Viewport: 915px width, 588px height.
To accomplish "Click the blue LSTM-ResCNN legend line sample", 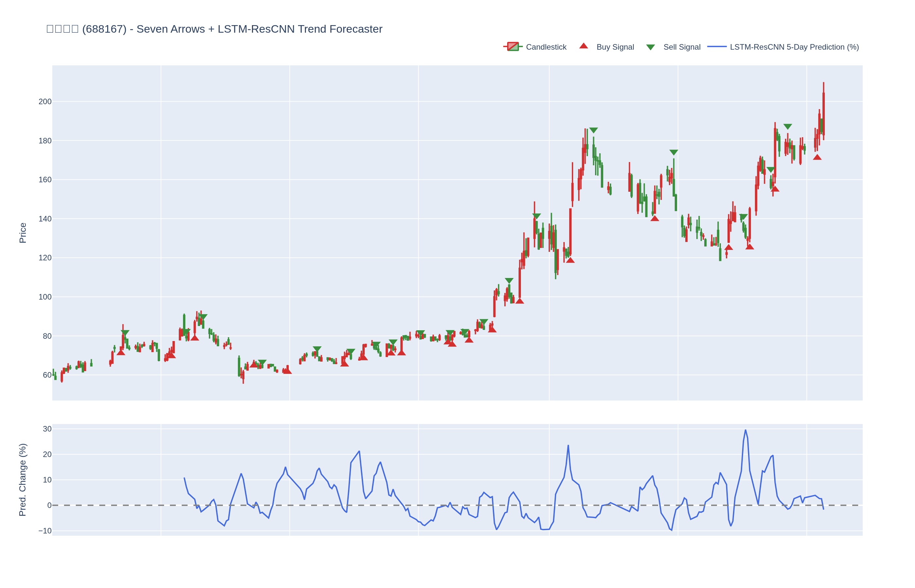I will coord(716,47).
